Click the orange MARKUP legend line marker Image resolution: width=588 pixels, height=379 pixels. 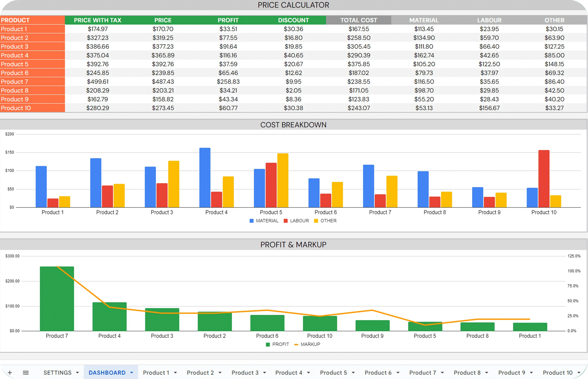click(296, 344)
